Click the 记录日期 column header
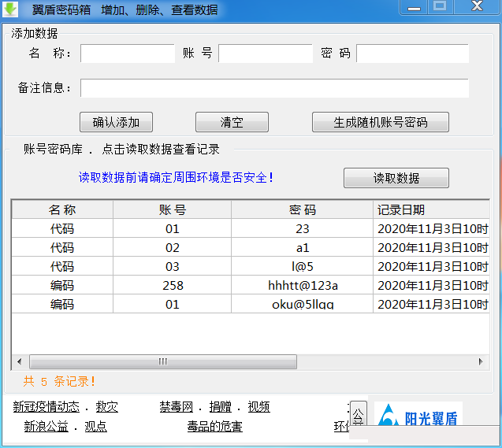This screenshot has height=448, width=502. [x=431, y=209]
